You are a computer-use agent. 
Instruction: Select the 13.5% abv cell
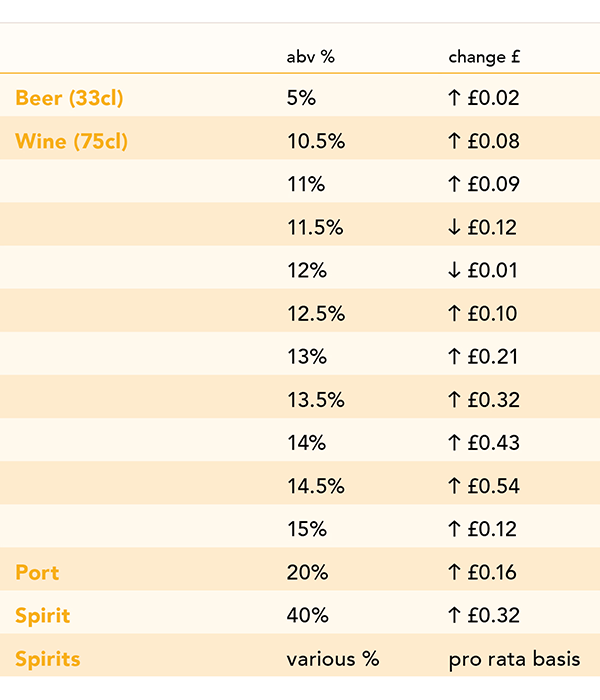pyautogui.click(x=315, y=400)
